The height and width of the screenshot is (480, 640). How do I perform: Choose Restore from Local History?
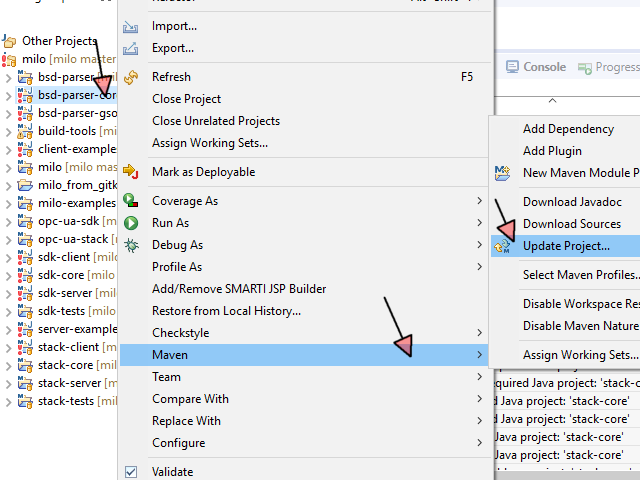click(227, 311)
